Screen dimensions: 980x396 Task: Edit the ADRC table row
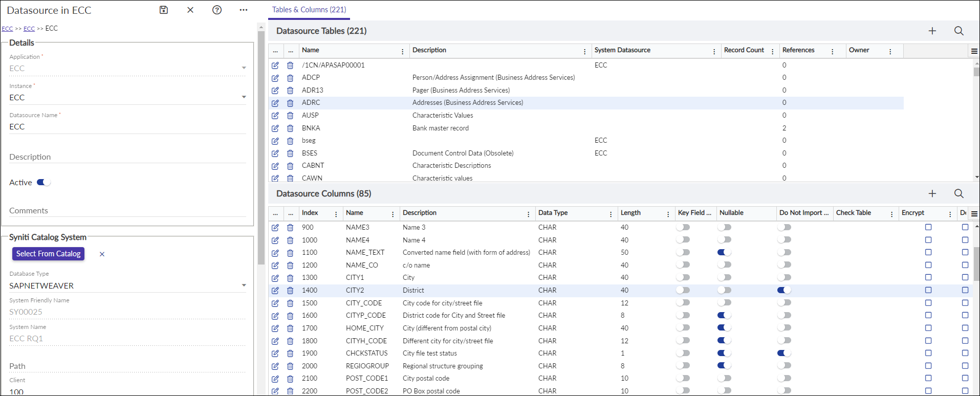point(275,103)
